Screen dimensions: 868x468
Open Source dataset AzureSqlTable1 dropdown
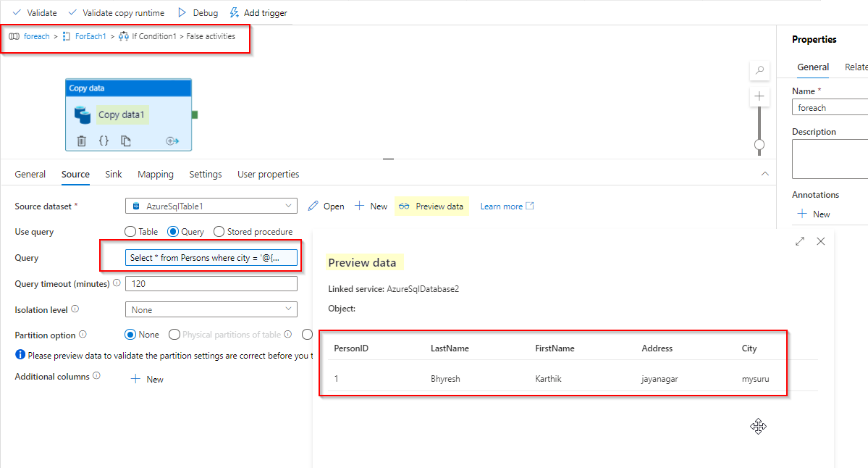211,206
